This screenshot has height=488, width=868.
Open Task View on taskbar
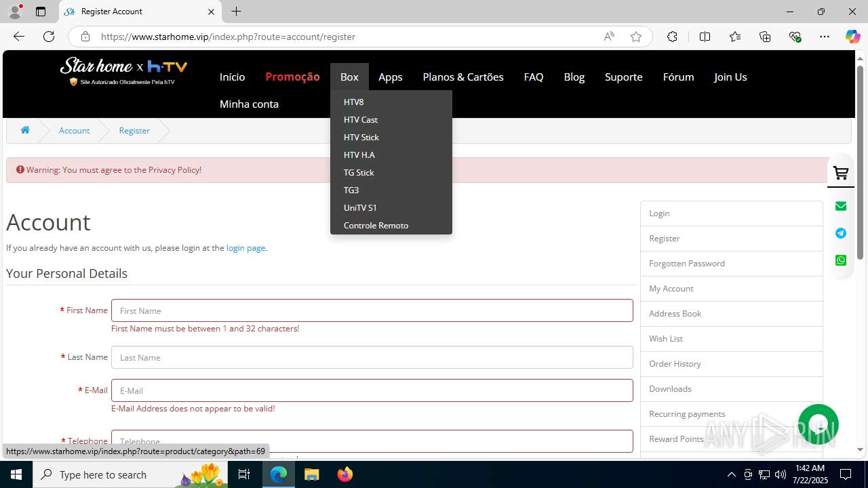tap(244, 474)
